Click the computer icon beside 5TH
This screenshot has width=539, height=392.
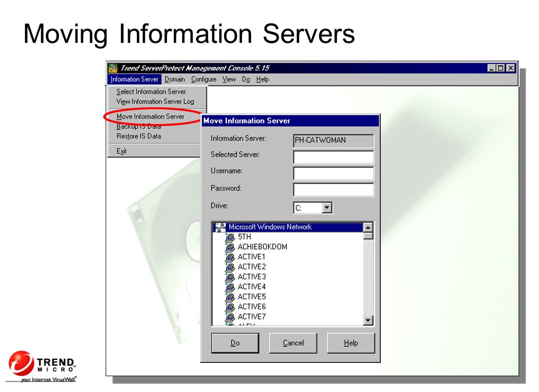click(x=230, y=237)
